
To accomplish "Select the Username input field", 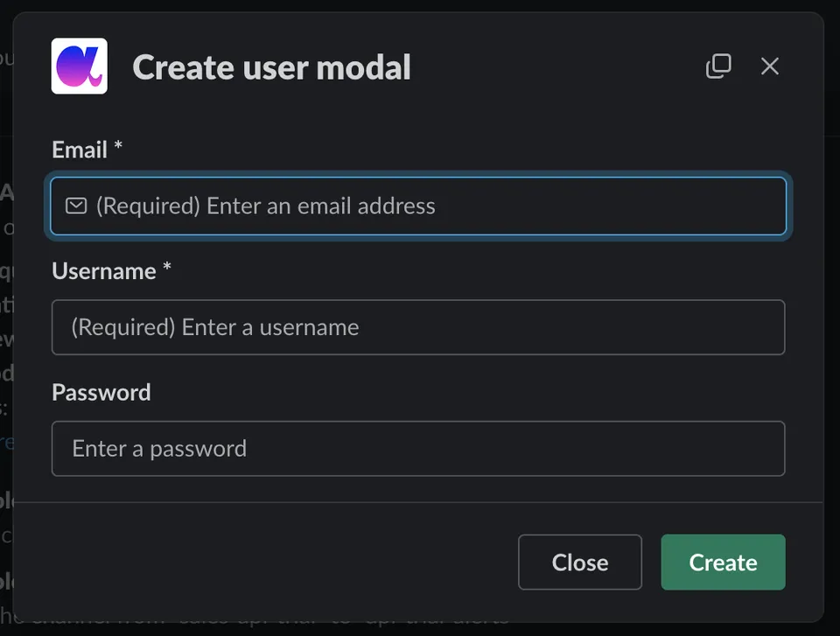I will 418,327.
